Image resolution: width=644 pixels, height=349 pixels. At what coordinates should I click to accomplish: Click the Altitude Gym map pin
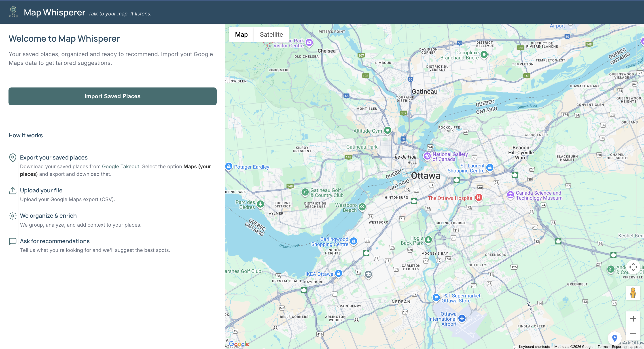point(388,130)
